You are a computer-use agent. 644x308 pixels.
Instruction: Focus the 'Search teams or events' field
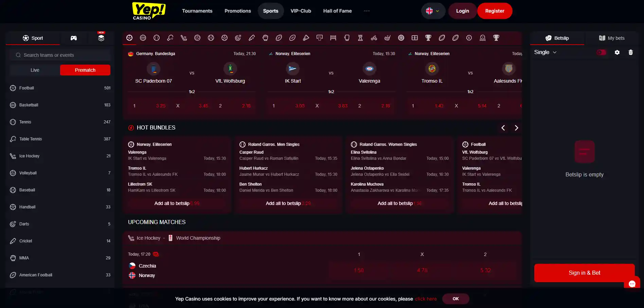point(60,55)
